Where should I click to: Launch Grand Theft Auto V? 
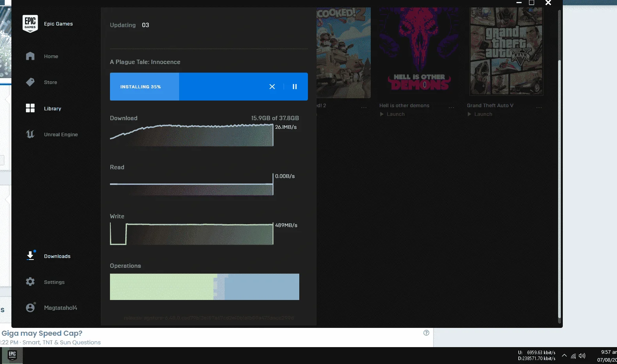pos(480,114)
